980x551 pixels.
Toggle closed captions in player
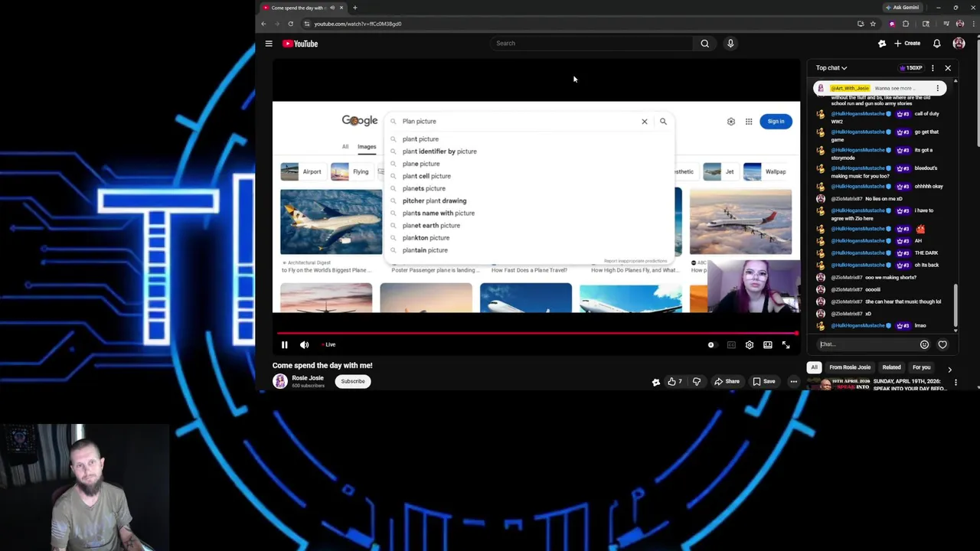click(730, 345)
